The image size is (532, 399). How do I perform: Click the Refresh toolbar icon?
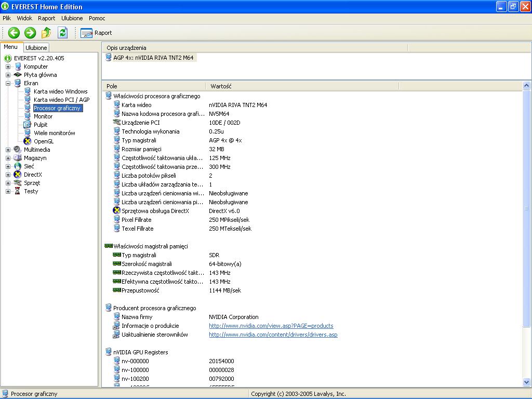[x=63, y=33]
